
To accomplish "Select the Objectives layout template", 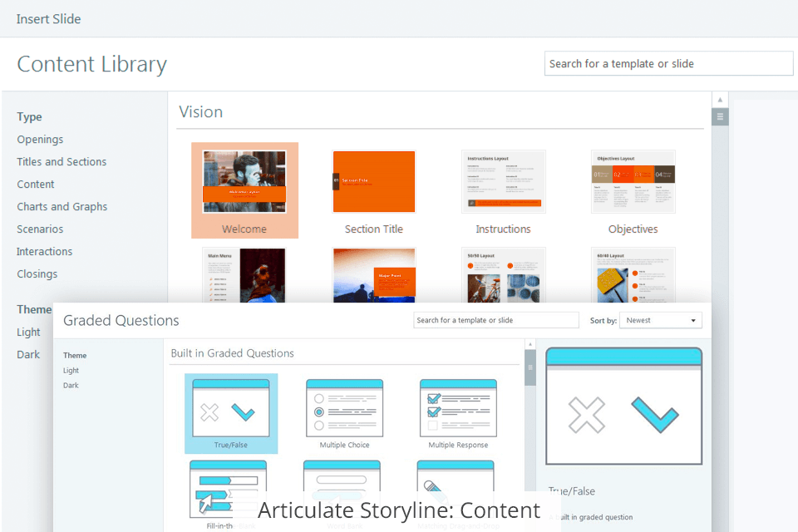I will pos(633,182).
